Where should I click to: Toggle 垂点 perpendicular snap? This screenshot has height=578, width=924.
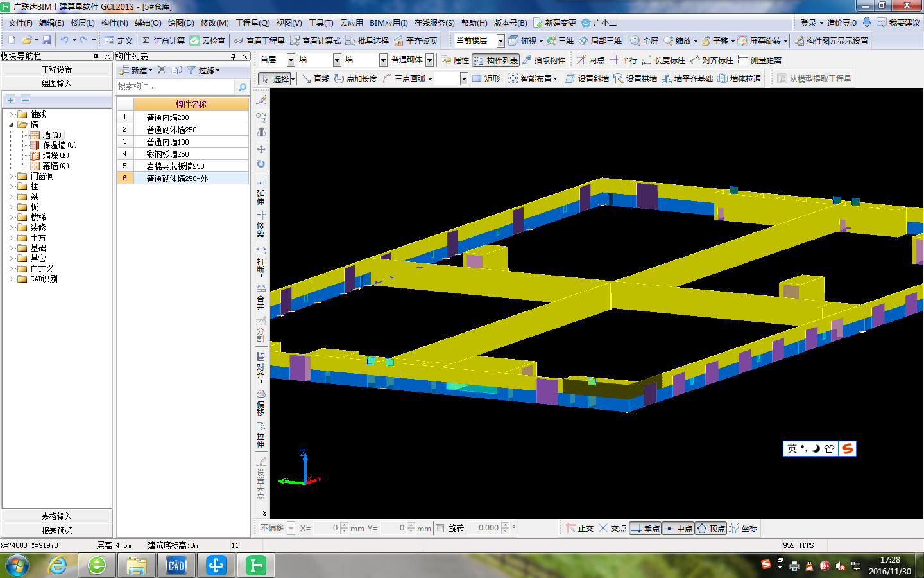point(645,528)
